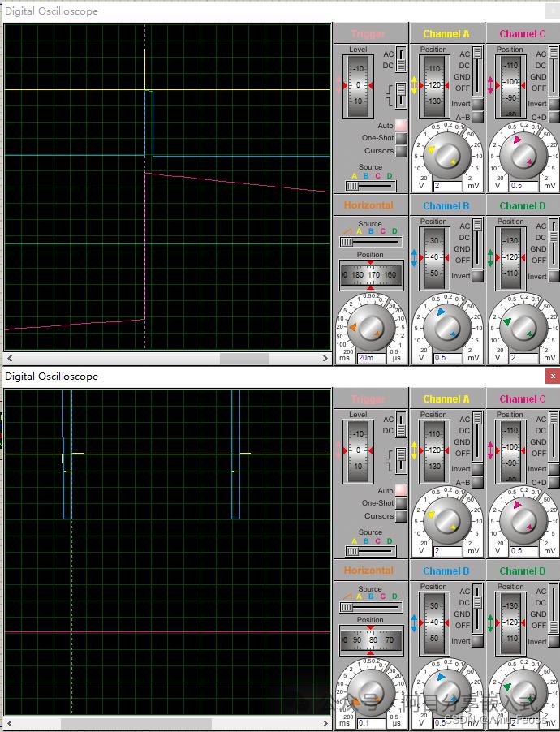Click Channel A value field showing 2, upper scope
The width and height of the screenshot is (560, 732).
pos(447,185)
